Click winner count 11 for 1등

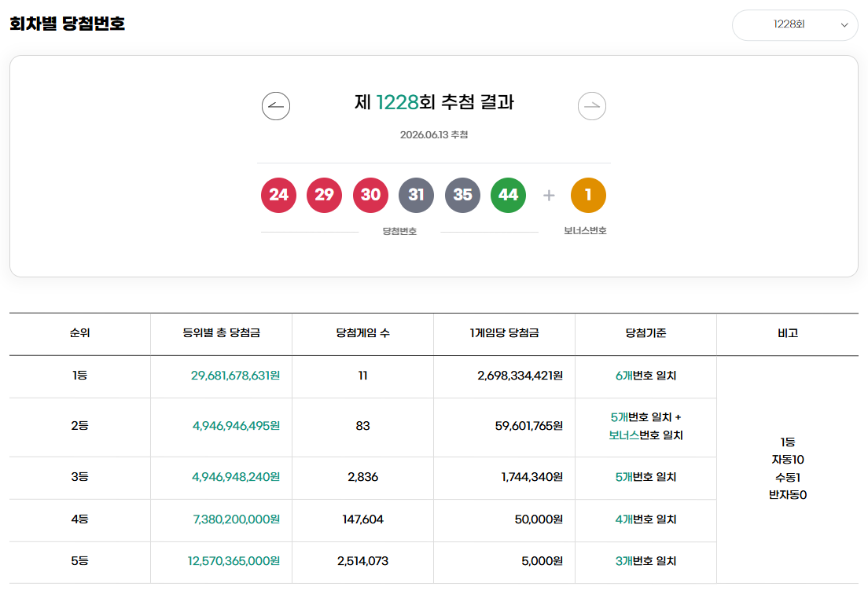tap(363, 376)
